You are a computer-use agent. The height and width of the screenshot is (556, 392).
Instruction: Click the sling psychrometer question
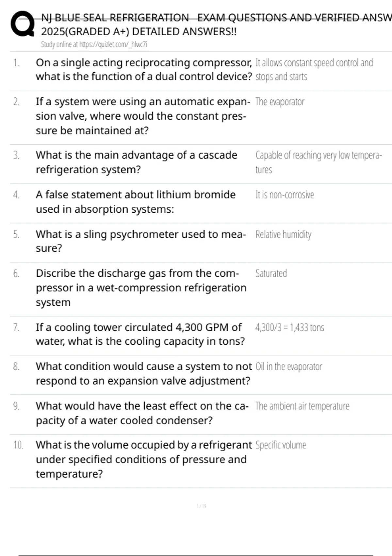140,241
